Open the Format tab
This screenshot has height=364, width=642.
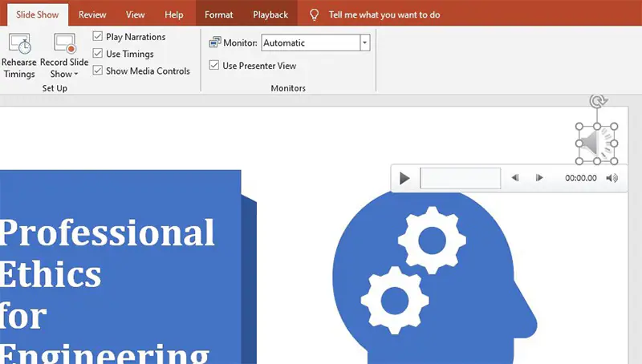218,14
